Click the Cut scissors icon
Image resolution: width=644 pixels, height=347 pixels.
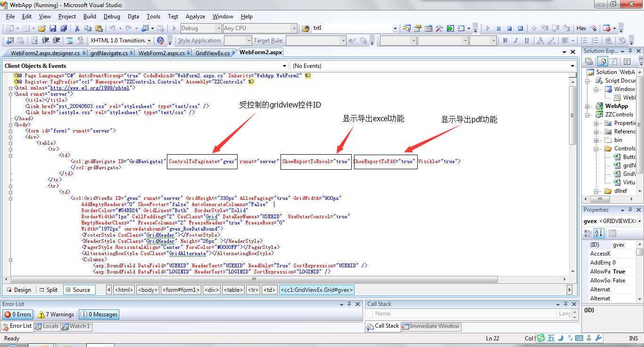77,28
